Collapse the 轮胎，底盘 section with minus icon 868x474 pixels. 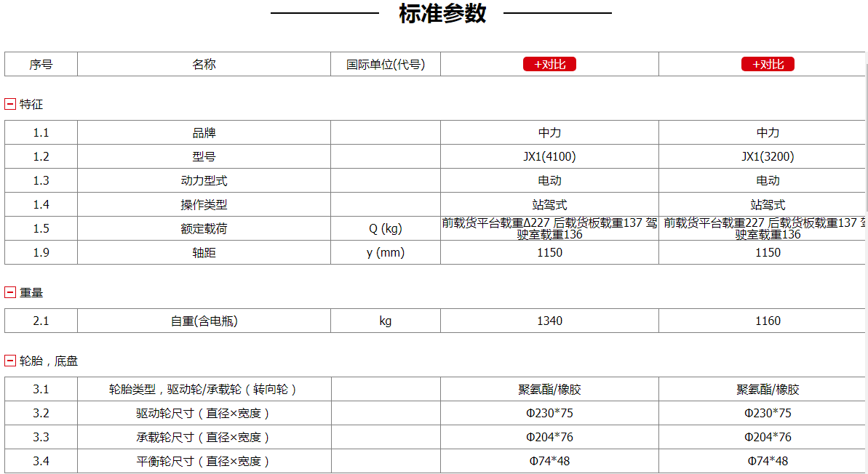coord(10,361)
